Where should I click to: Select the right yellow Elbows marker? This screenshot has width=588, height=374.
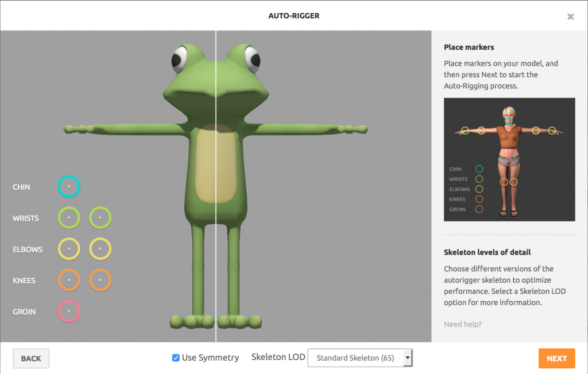point(100,249)
